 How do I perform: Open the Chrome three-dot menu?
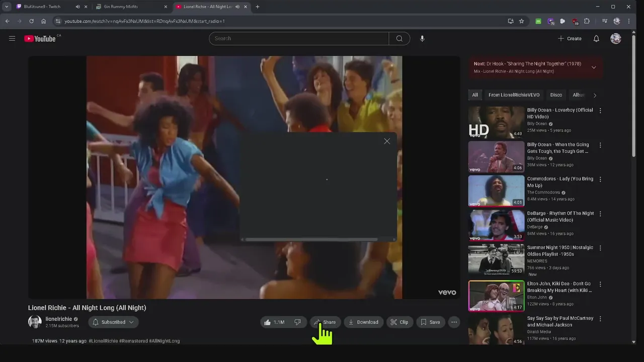point(629,21)
